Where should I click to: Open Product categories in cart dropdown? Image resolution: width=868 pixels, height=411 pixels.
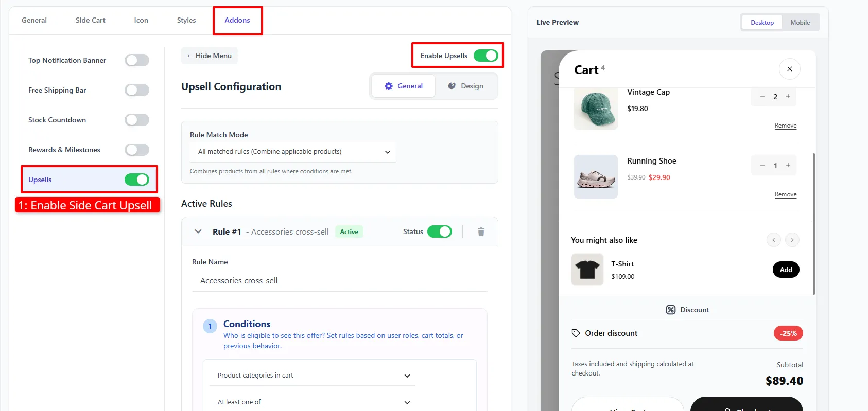313,376
